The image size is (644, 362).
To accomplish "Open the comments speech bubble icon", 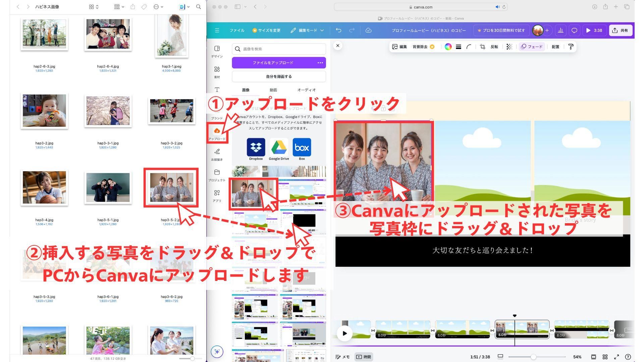I will pyautogui.click(x=574, y=30).
